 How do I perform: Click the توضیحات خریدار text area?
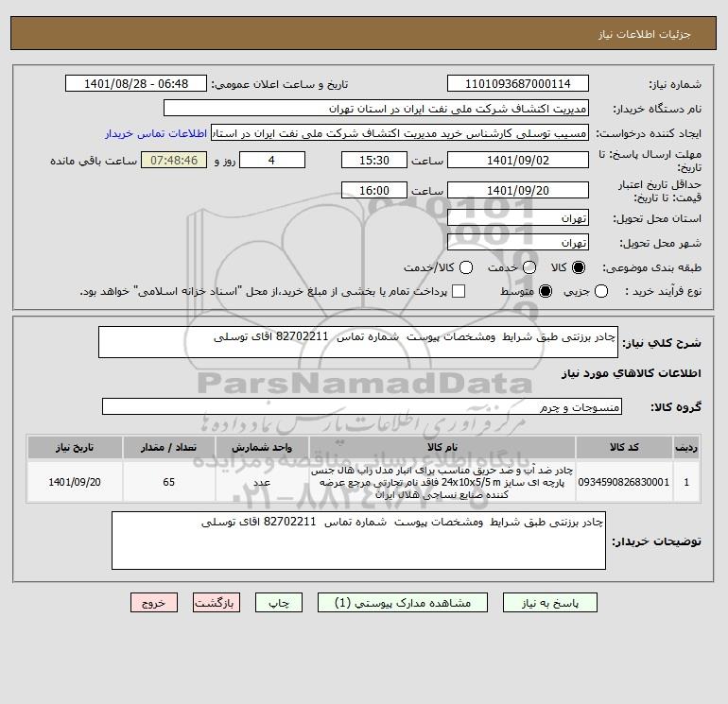point(358,541)
